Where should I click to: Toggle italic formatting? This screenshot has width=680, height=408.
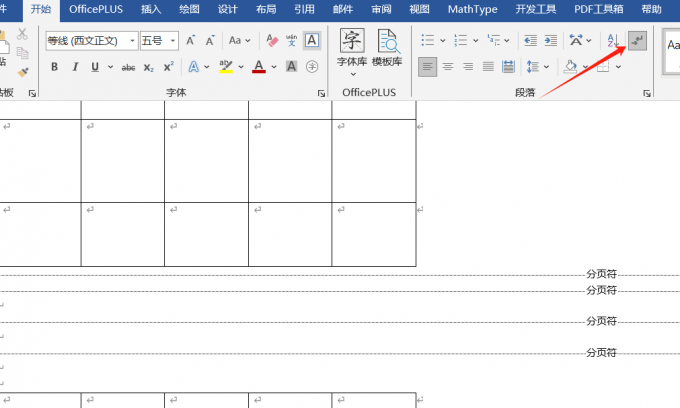coord(75,67)
